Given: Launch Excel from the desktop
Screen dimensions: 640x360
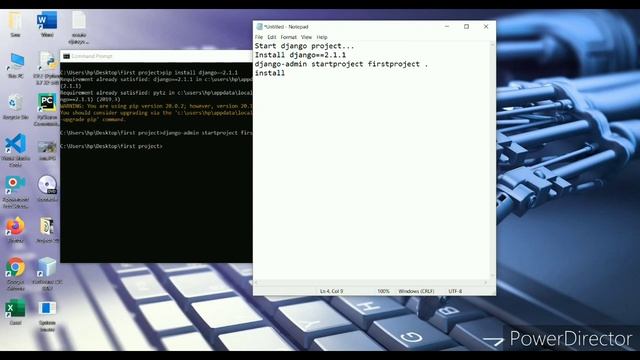Looking at the screenshot, I should [x=15, y=309].
